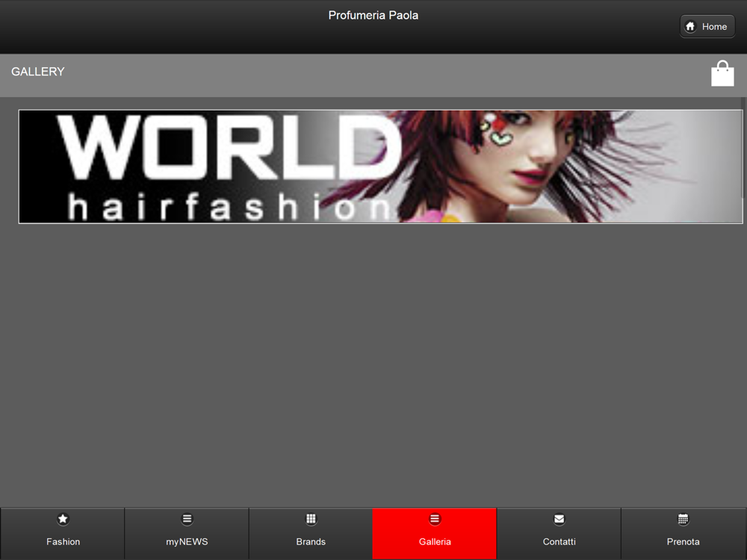Click the Profumeria Paola title
747x560 pixels.
(x=373, y=15)
